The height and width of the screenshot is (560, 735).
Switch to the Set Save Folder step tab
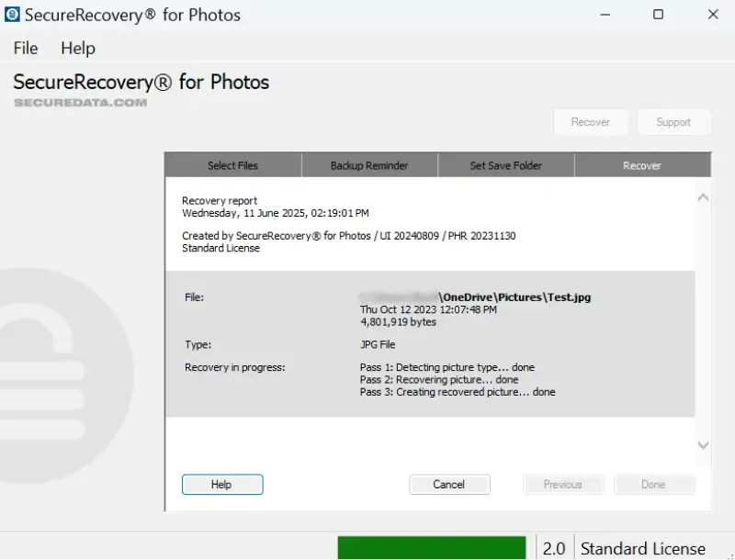(506, 165)
